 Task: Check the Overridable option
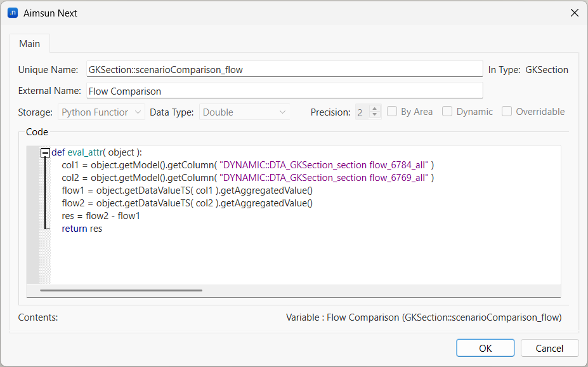(507, 112)
